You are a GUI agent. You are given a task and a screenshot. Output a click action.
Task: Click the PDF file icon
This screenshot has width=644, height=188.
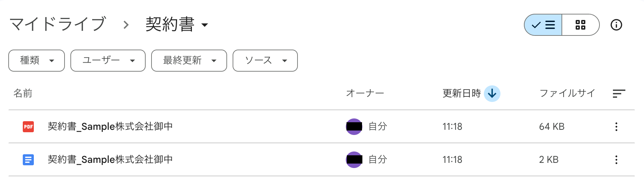pyautogui.click(x=28, y=127)
